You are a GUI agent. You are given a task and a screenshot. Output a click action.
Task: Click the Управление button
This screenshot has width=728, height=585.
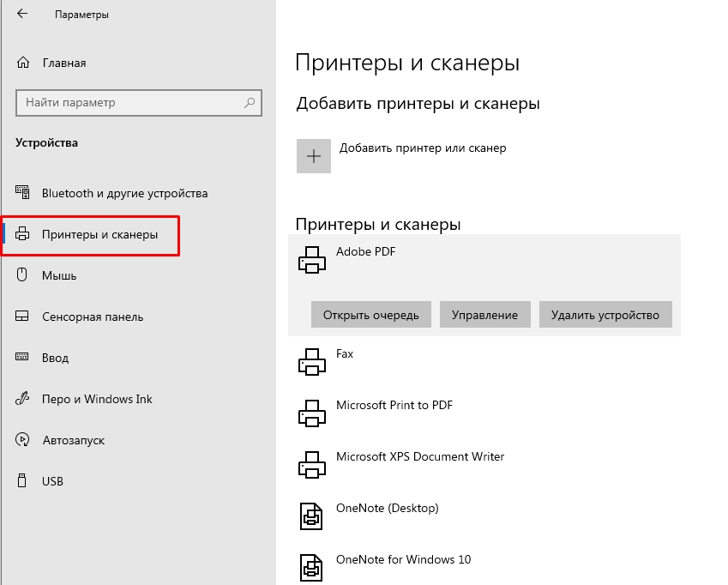click(485, 315)
